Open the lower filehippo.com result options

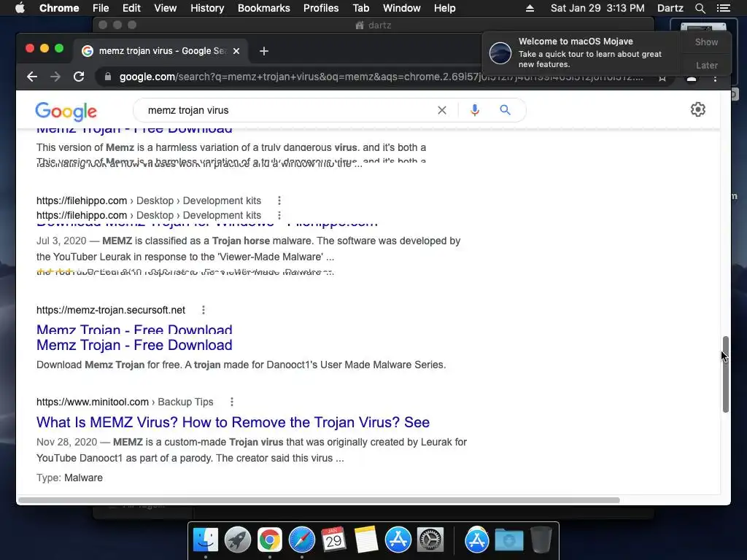[x=279, y=215]
